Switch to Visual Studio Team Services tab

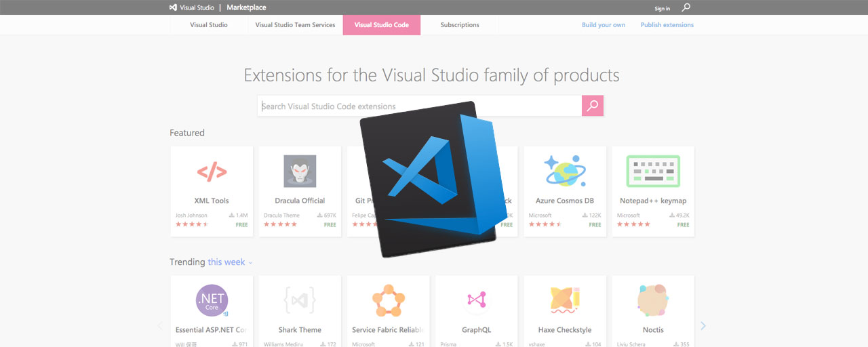(x=295, y=25)
